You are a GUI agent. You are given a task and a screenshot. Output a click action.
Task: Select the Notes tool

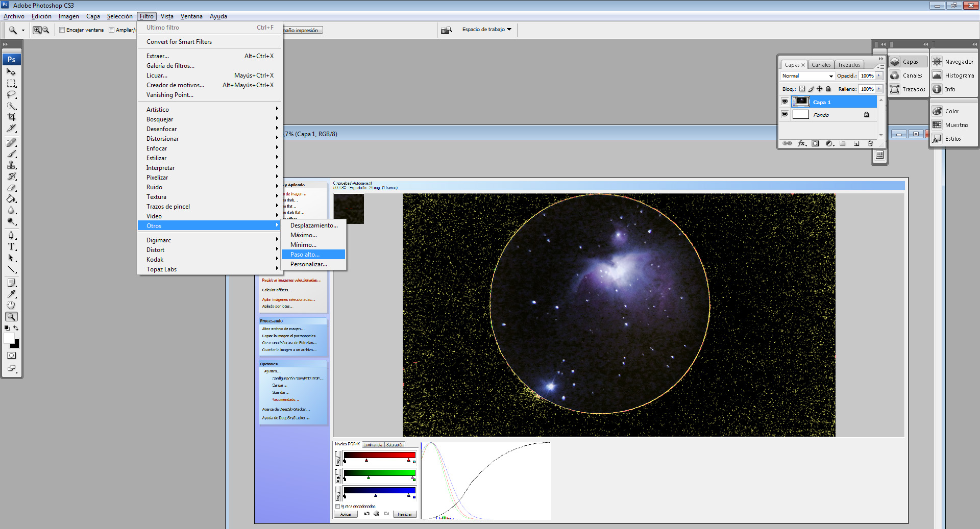click(x=11, y=283)
